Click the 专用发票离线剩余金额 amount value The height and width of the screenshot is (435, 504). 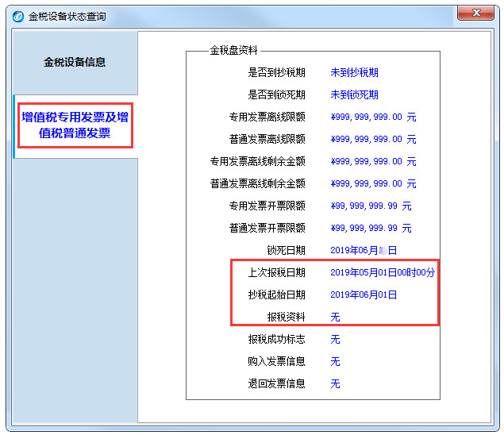point(373,161)
